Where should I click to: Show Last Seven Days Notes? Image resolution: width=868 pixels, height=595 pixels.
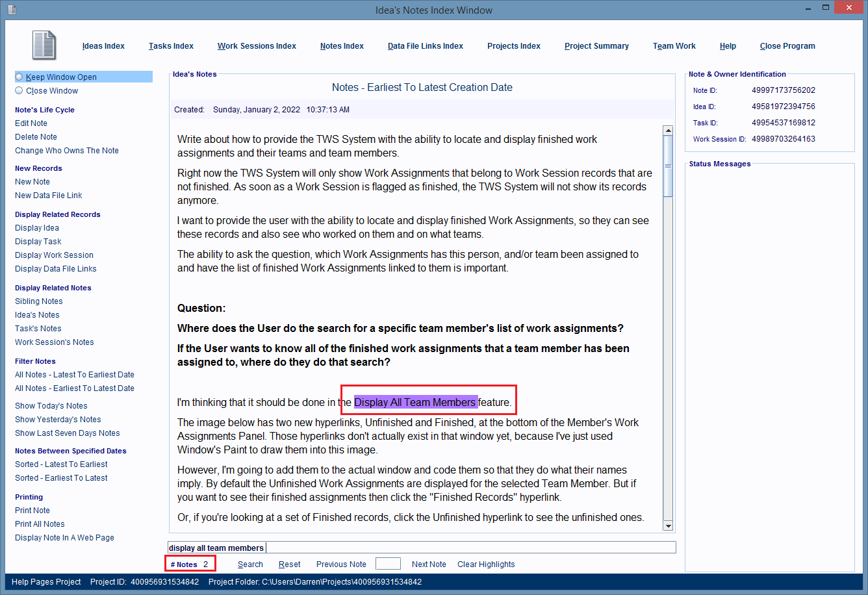pyautogui.click(x=67, y=433)
